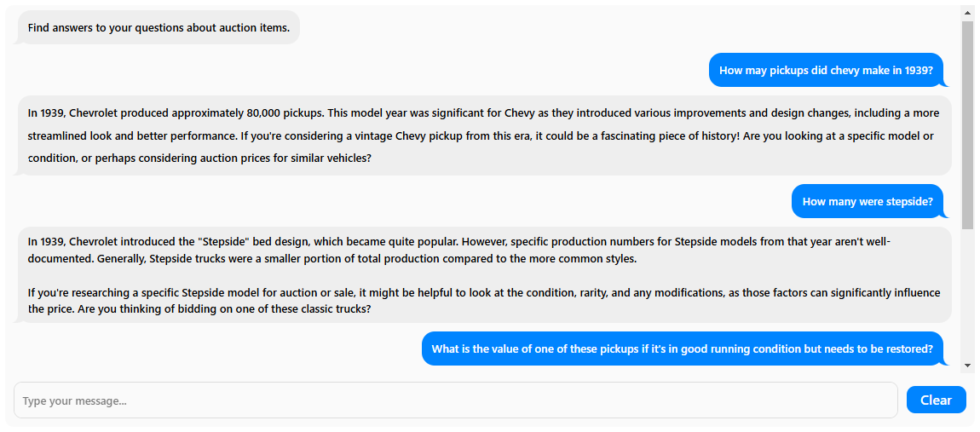Select the 'How many were stepside?' message bubble
Viewport: 980px width, 432px height.
tap(868, 202)
